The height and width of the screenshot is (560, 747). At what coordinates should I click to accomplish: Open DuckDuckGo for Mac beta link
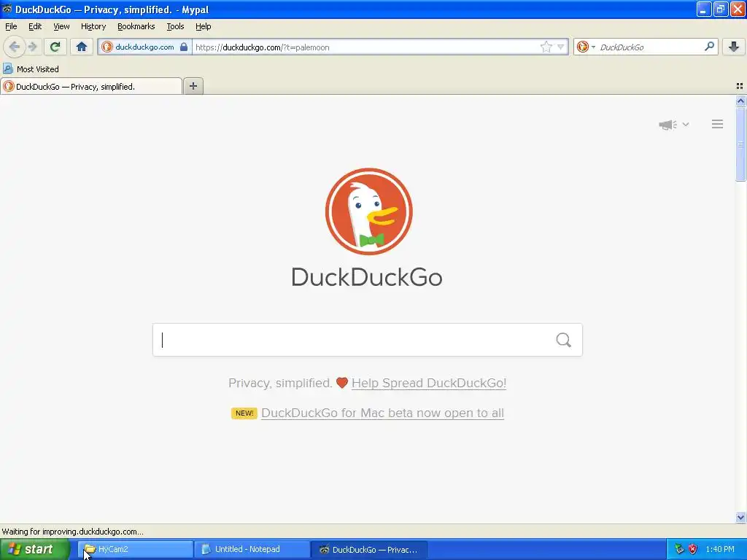click(382, 413)
